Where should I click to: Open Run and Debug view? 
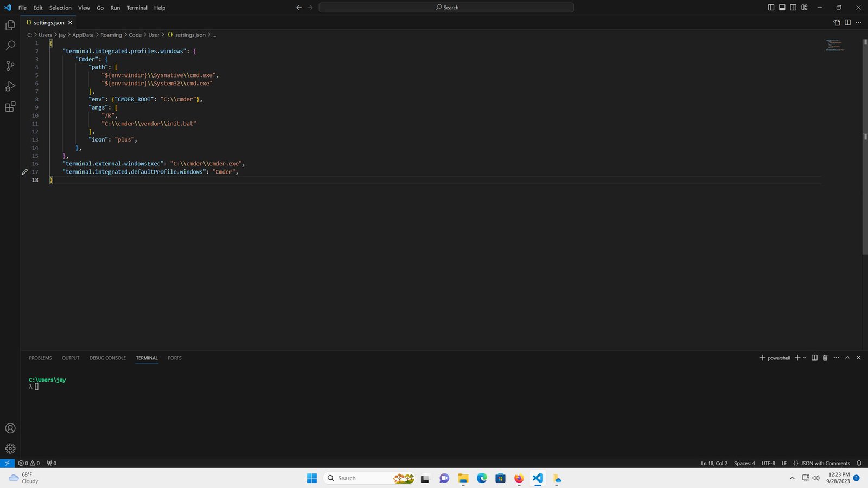pos(10,87)
